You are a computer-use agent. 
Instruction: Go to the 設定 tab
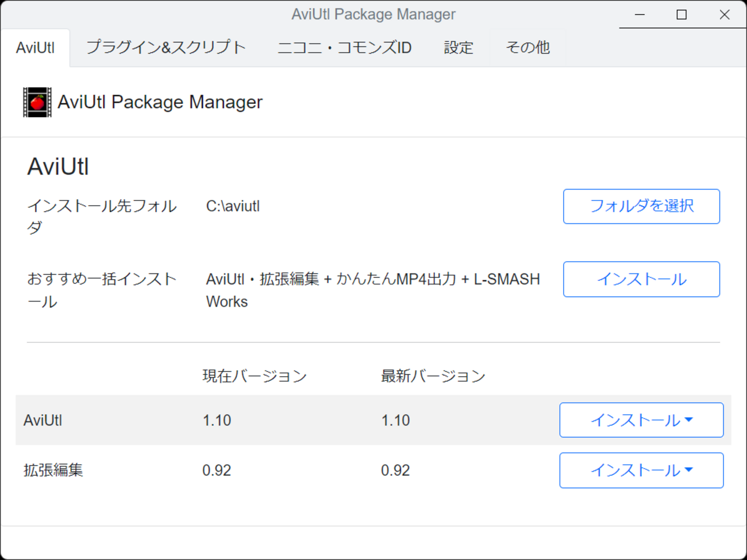[x=459, y=48]
